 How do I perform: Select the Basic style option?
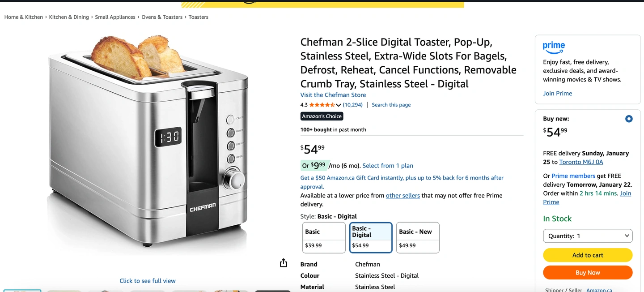[x=324, y=238]
